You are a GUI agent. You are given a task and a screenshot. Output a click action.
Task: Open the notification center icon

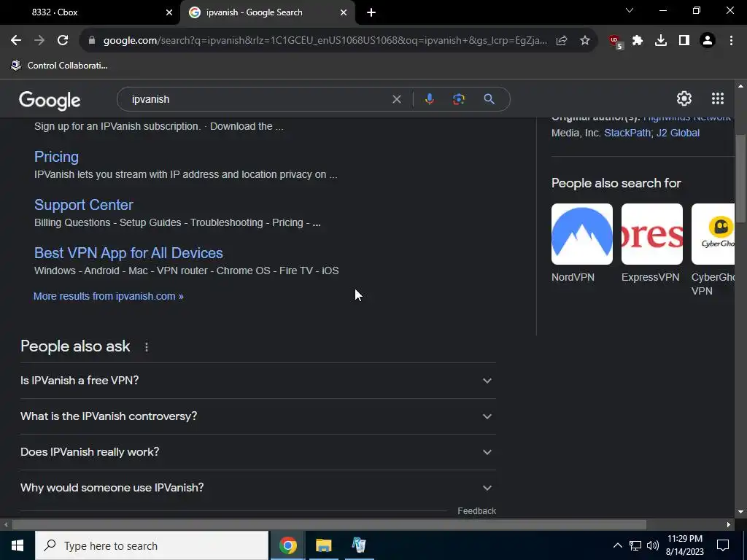point(723,545)
